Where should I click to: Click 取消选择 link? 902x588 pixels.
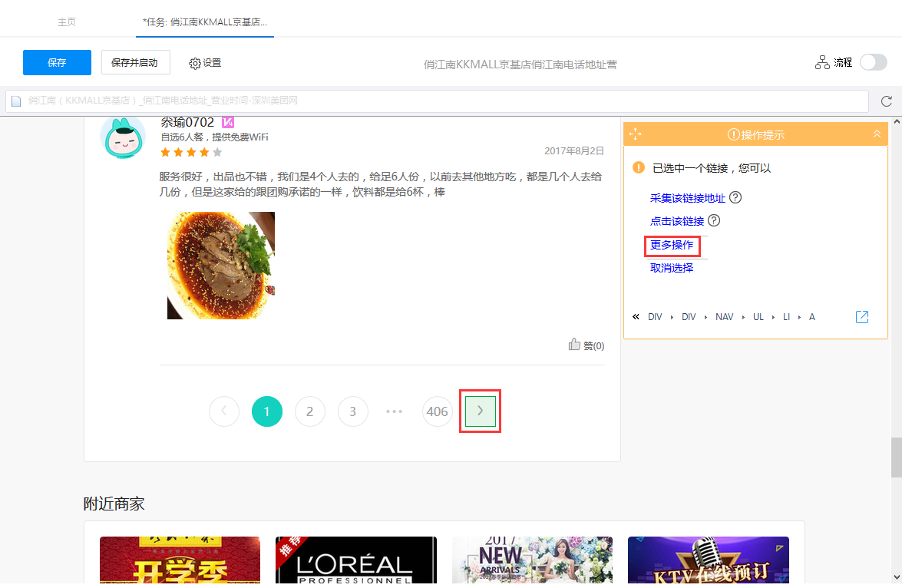click(x=672, y=268)
